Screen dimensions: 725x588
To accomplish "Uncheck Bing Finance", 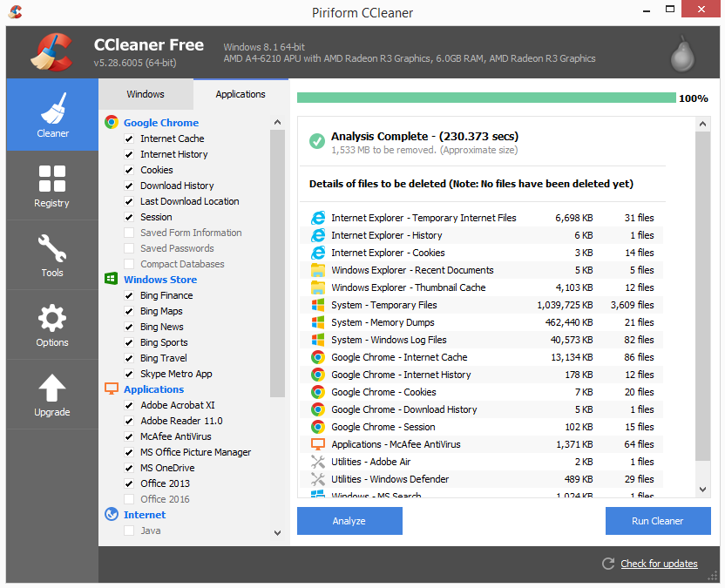I will pyautogui.click(x=129, y=295).
